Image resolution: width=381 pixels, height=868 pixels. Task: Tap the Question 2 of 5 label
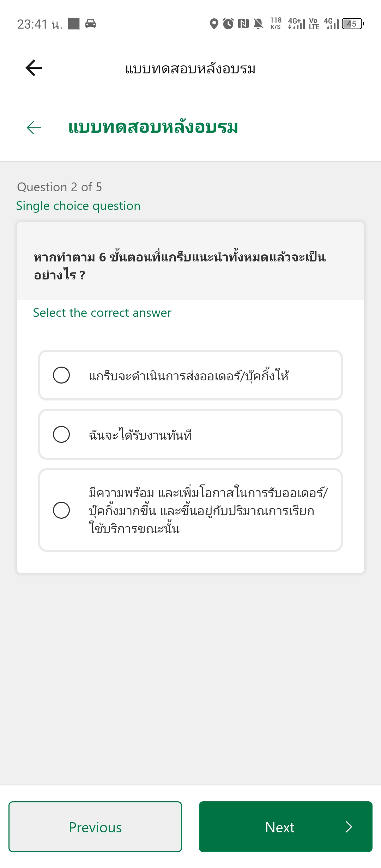pyautogui.click(x=59, y=187)
